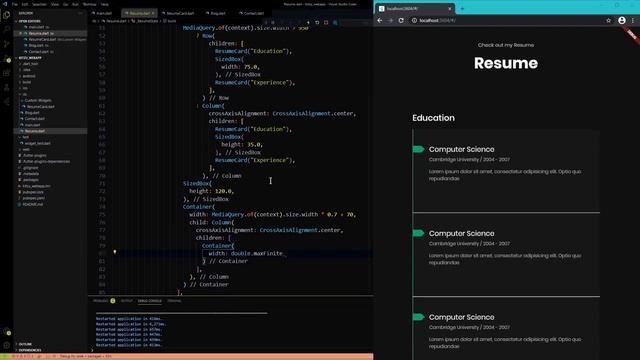Reload the localhost page in the browser
Screen dimensions: 640x360
[x=401, y=20]
